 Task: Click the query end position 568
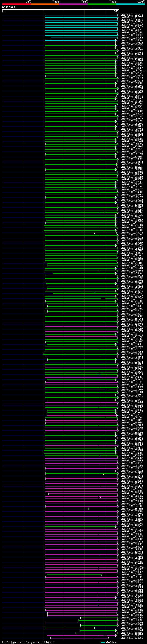(116, 12)
